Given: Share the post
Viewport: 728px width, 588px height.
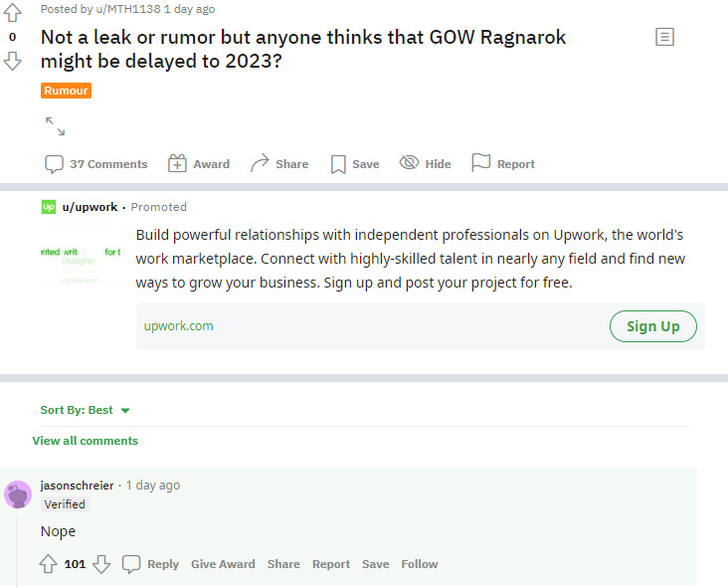Looking at the screenshot, I should [x=279, y=164].
